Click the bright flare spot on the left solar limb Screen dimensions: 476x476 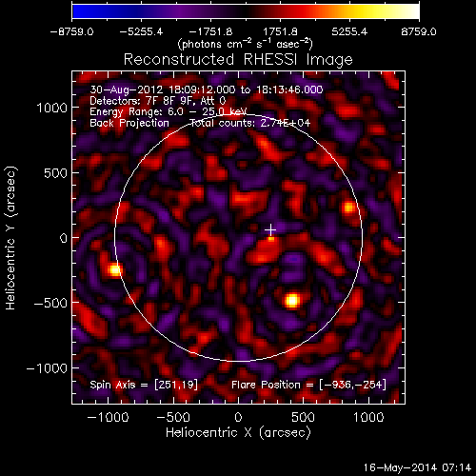pyautogui.click(x=114, y=270)
